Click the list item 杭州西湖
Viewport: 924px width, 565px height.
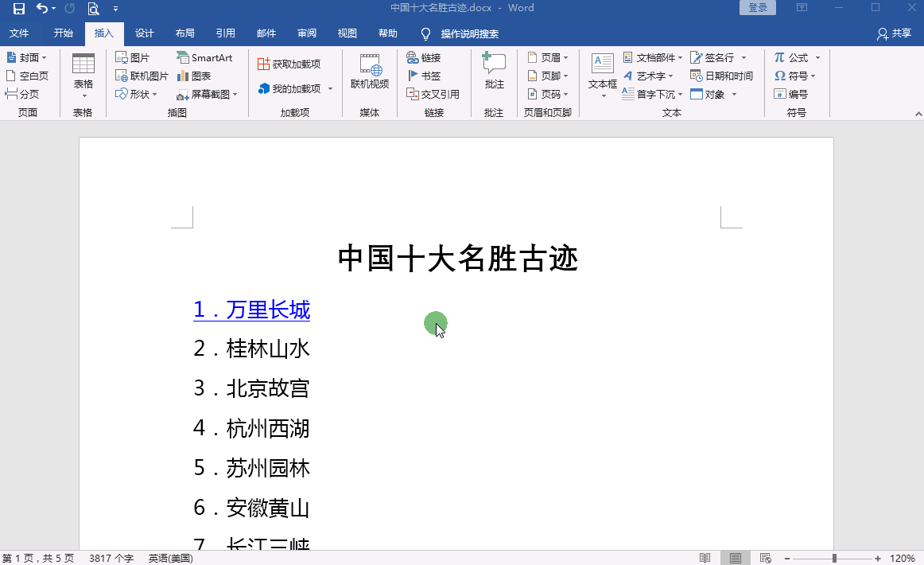pyautogui.click(x=268, y=429)
